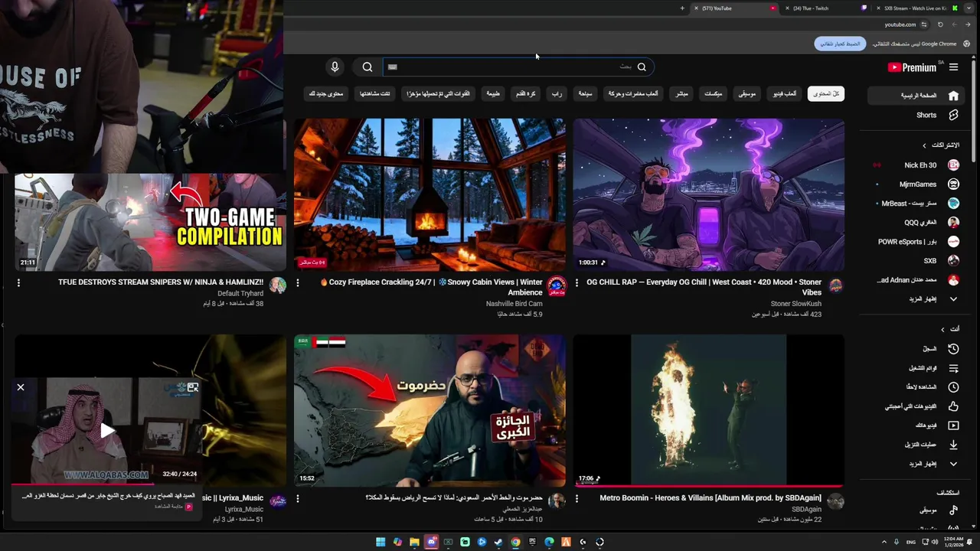This screenshot has height=551, width=980.
Task: Open Downloads (عمليات التنزيل) sidebar item
Action: [916, 445]
